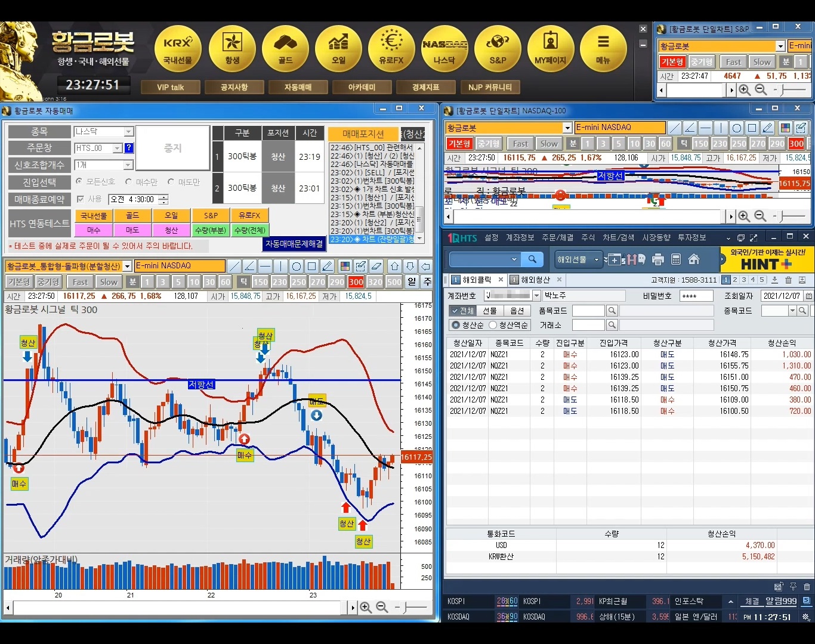Click eraser tool in main chart toolbar
Viewport: 815px width, 644px height.
[376, 266]
